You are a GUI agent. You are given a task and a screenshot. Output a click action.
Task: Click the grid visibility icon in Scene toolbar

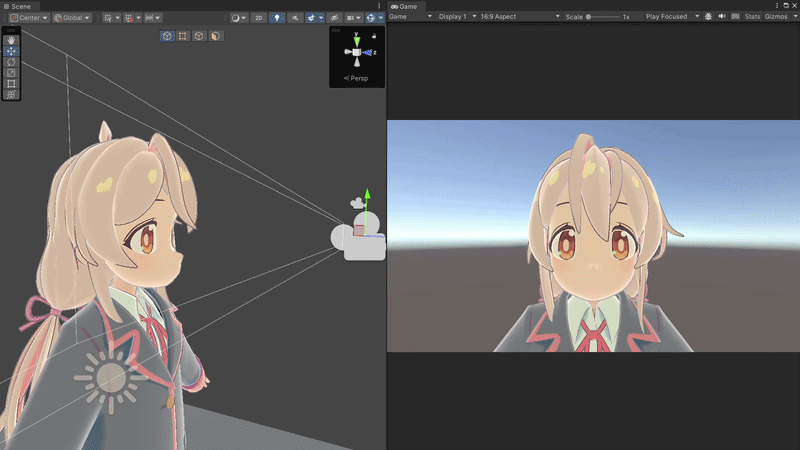108,18
